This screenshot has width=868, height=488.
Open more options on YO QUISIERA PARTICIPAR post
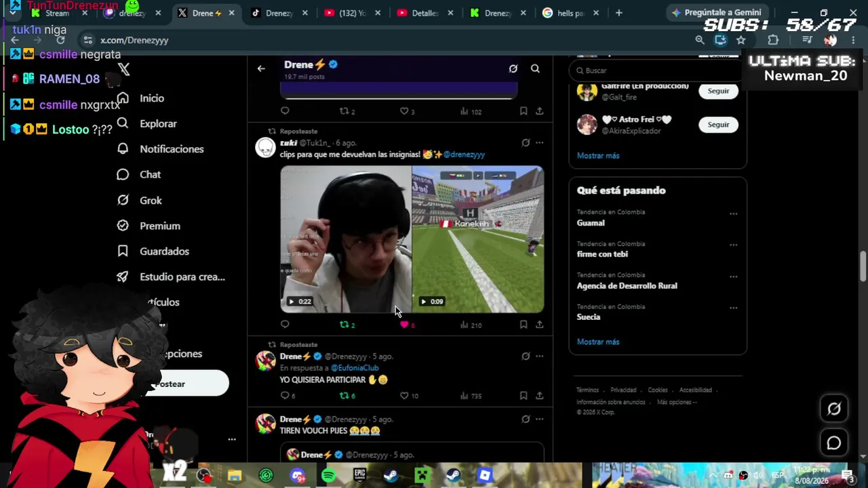click(x=540, y=356)
